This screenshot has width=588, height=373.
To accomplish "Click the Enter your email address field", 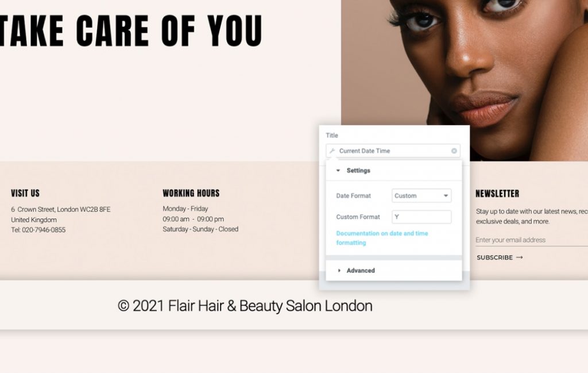I will coord(531,240).
